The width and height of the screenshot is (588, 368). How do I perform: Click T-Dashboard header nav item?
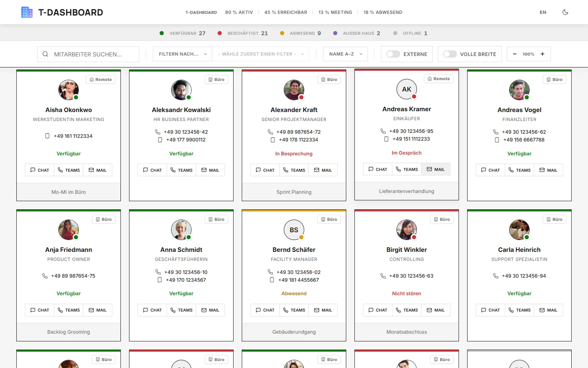point(201,12)
